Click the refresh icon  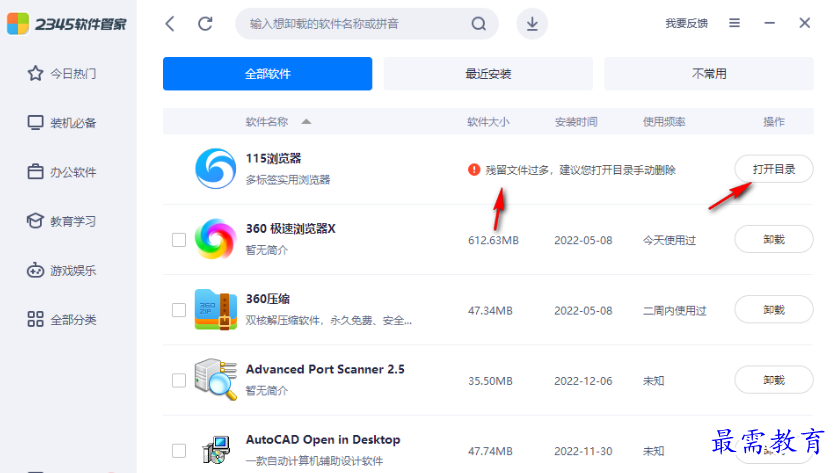point(205,23)
